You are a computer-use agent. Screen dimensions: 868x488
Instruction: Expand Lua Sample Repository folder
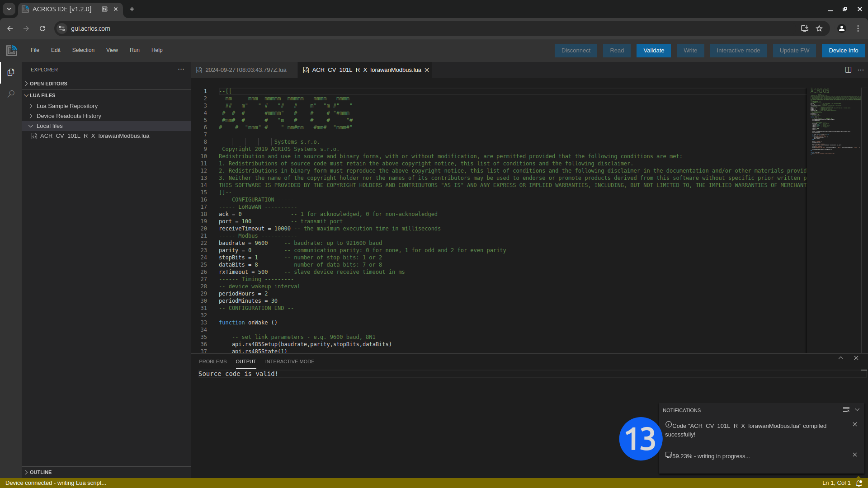[67, 106]
